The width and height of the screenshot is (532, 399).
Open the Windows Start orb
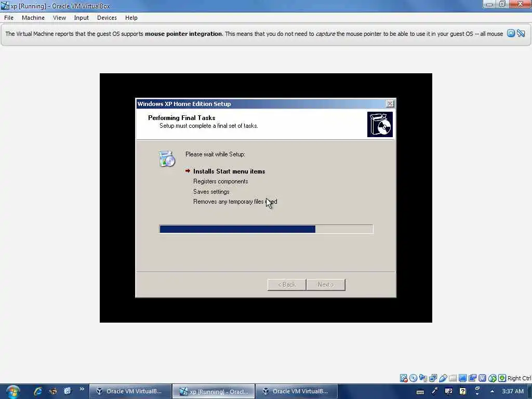(x=12, y=392)
